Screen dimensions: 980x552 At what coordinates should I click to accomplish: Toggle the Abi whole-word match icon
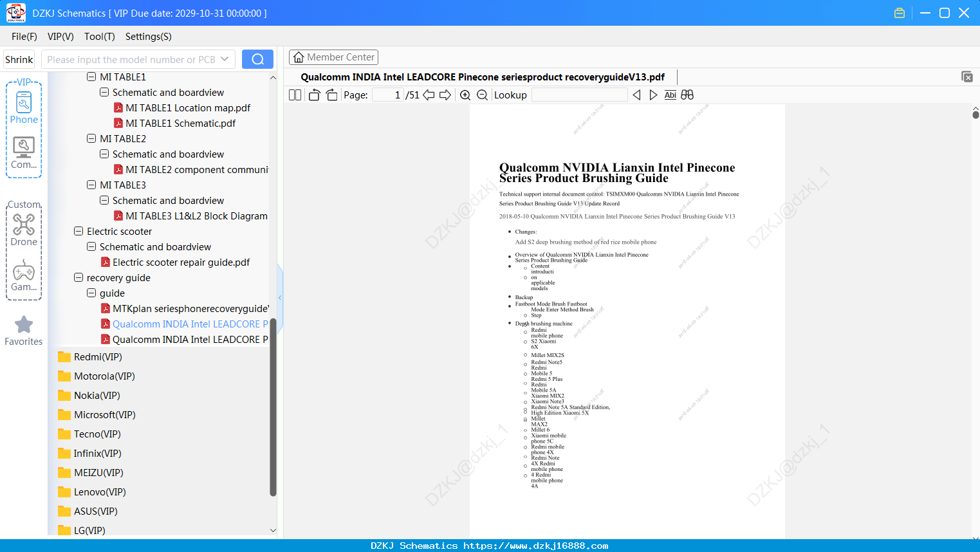[670, 95]
